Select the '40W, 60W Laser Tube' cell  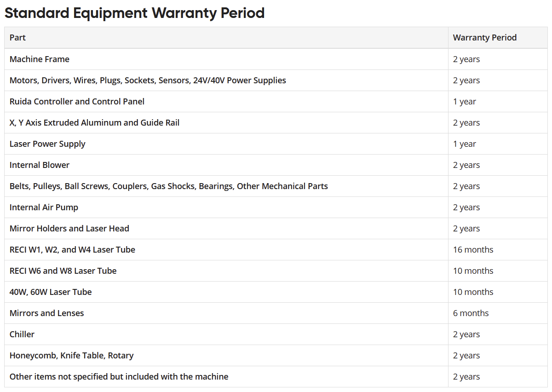(51, 292)
